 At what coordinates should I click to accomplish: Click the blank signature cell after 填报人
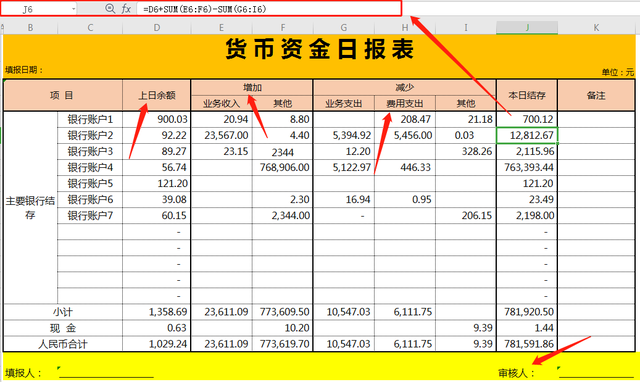pyautogui.click(x=106, y=372)
